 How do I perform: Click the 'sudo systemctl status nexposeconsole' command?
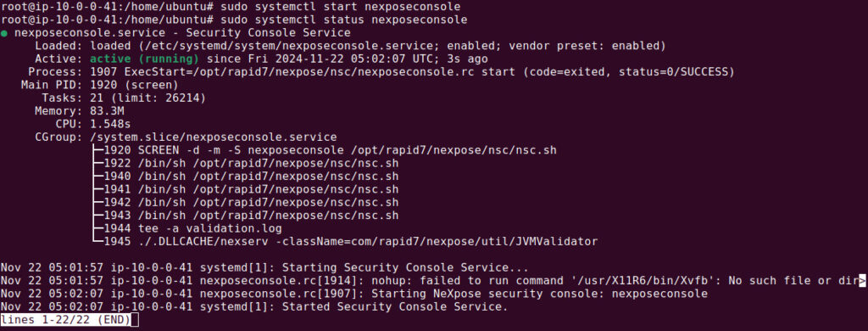344,20
